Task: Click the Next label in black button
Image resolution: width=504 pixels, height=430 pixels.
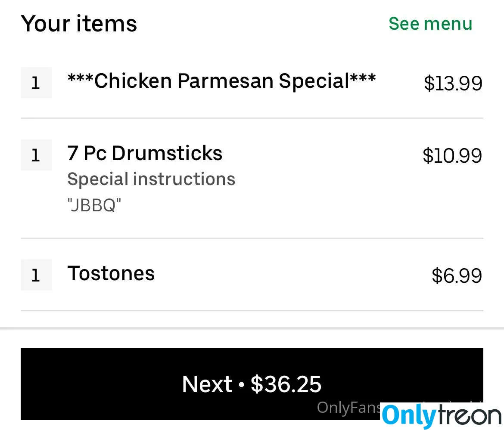Action: pos(207,384)
